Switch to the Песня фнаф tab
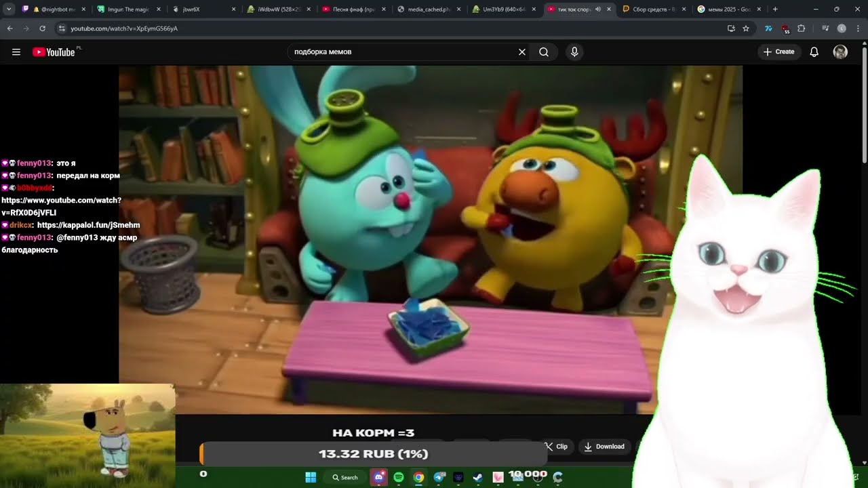The height and width of the screenshot is (488, 868). click(x=353, y=9)
